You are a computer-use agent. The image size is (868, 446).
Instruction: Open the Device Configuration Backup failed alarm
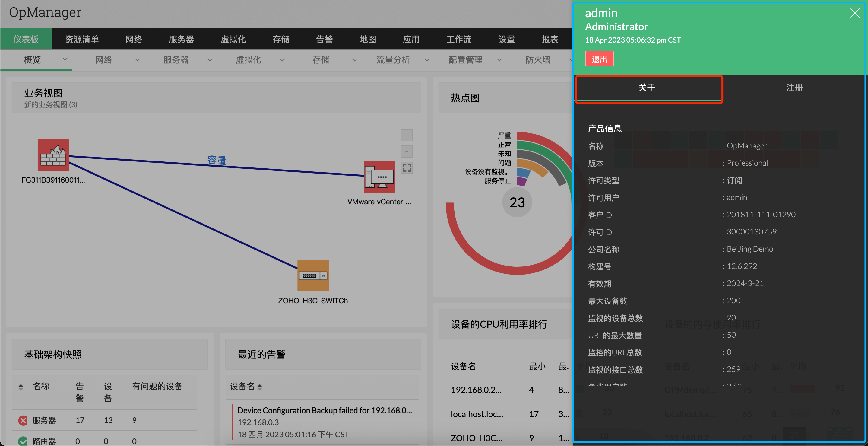[x=325, y=410]
